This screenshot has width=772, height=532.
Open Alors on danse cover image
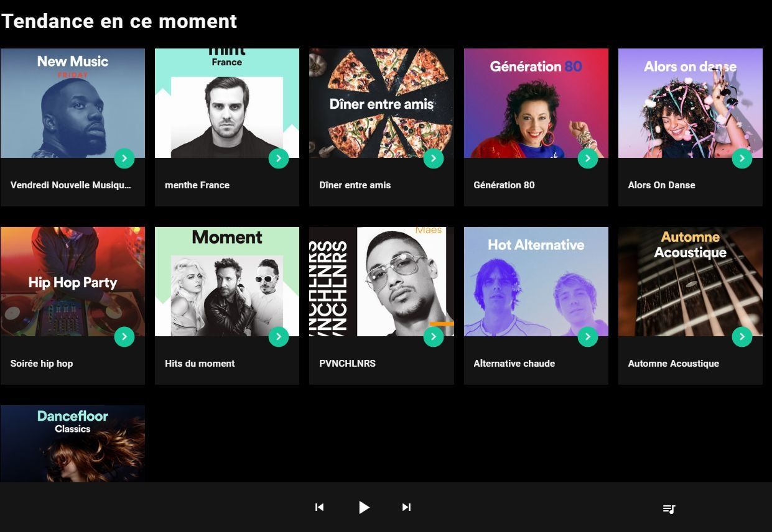tap(691, 103)
